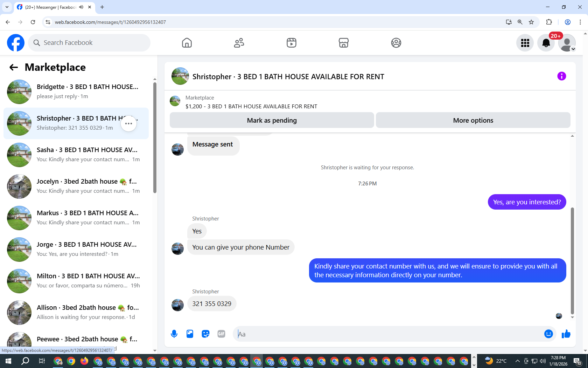Click the Search Facebook field
Viewport: 588px width, 368px height.
point(89,43)
